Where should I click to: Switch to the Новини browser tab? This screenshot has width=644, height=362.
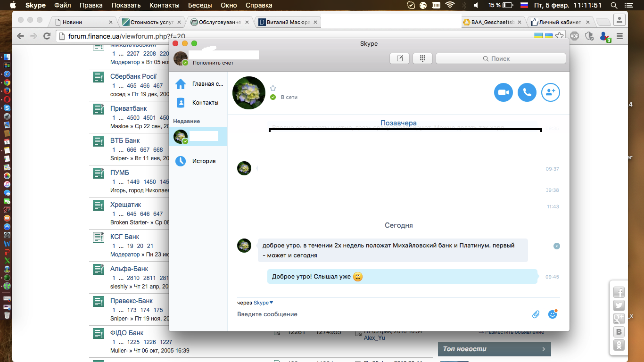[84, 22]
